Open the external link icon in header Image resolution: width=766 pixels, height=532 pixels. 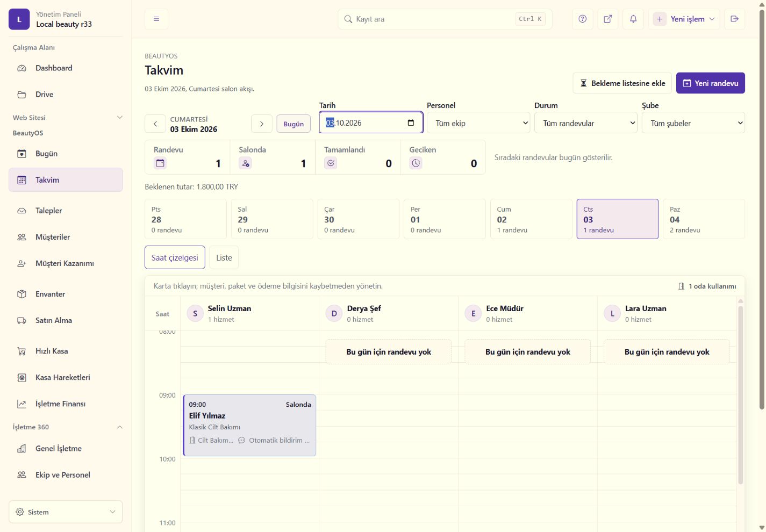pyautogui.click(x=608, y=19)
